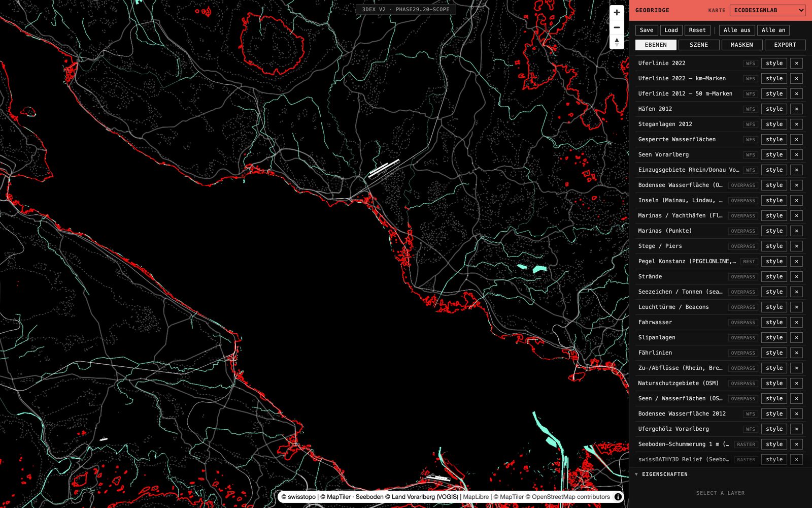Select the Pegel Konstanz layer row
The width and height of the screenshot is (812, 508).
pyautogui.click(x=721, y=261)
